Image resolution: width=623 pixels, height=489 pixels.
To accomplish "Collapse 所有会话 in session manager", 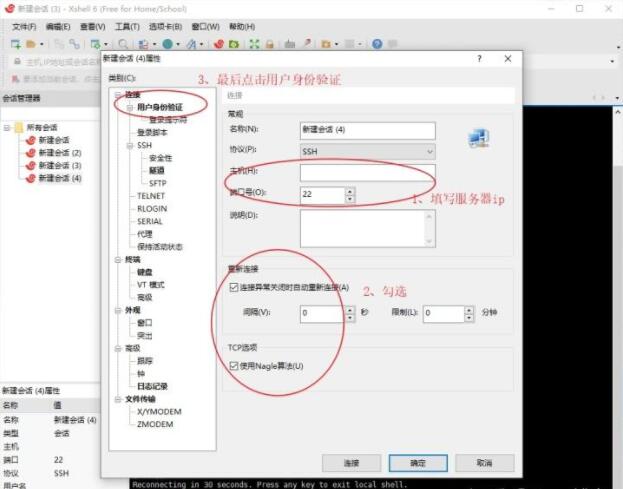I will coord(7,128).
